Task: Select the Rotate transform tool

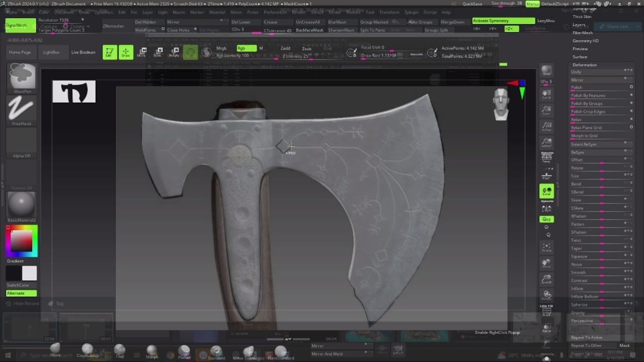Action: click(174, 52)
